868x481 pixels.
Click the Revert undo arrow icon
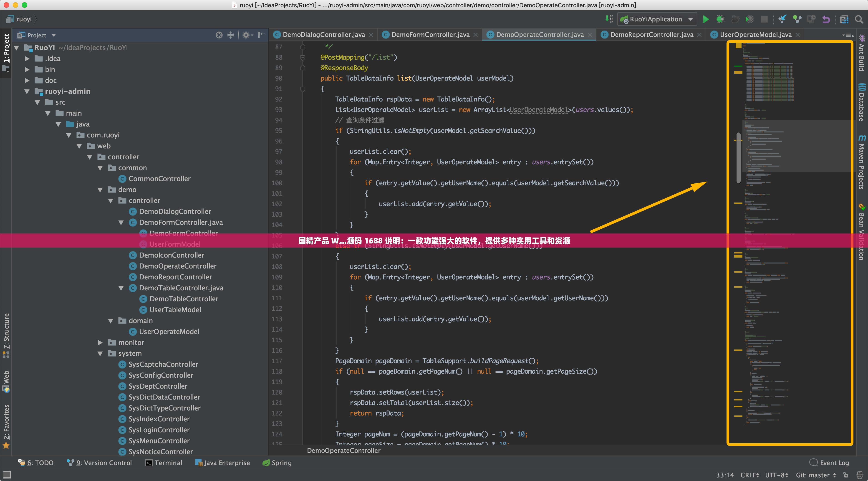pyautogui.click(x=826, y=19)
